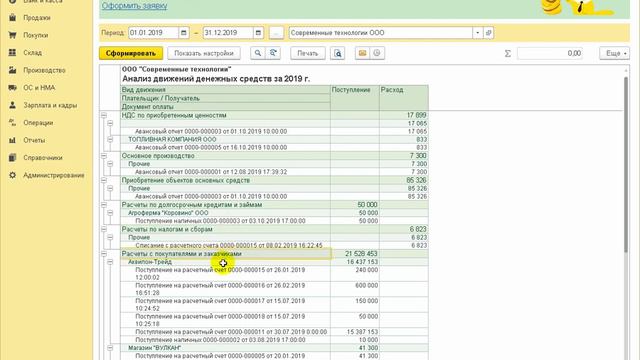
Task: Open the organization dropdown list
Action: (x=478, y=33)
